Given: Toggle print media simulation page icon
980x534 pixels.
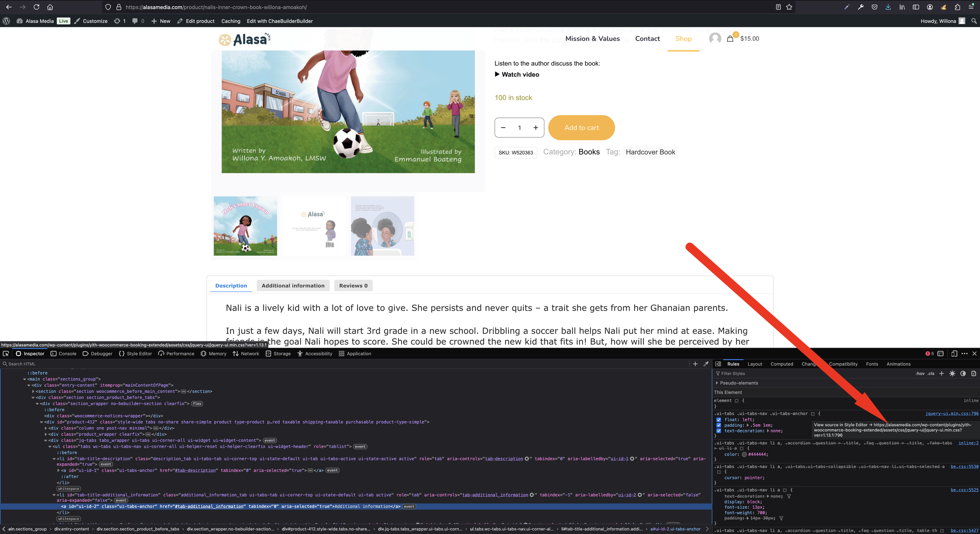Looking at the screenshot, I should point(973,374).
